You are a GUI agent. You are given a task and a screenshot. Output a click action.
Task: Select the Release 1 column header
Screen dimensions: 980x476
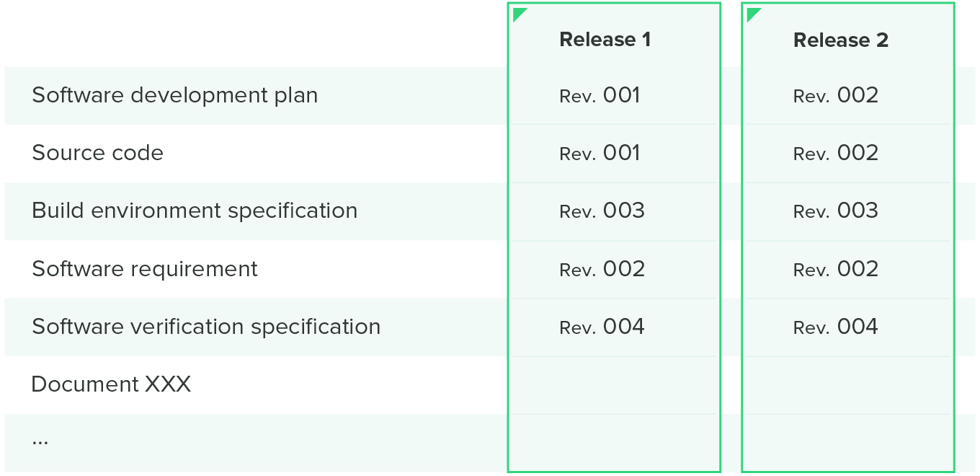(x=605, y=40)
